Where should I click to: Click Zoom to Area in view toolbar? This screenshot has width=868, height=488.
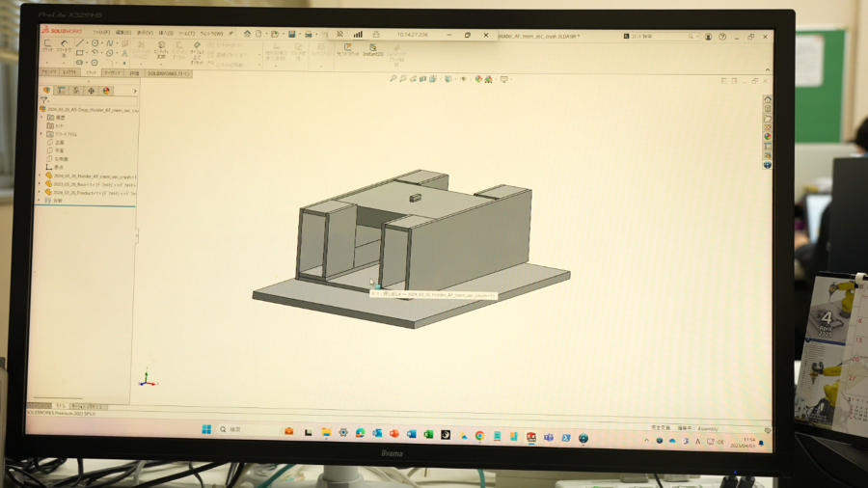403,79
